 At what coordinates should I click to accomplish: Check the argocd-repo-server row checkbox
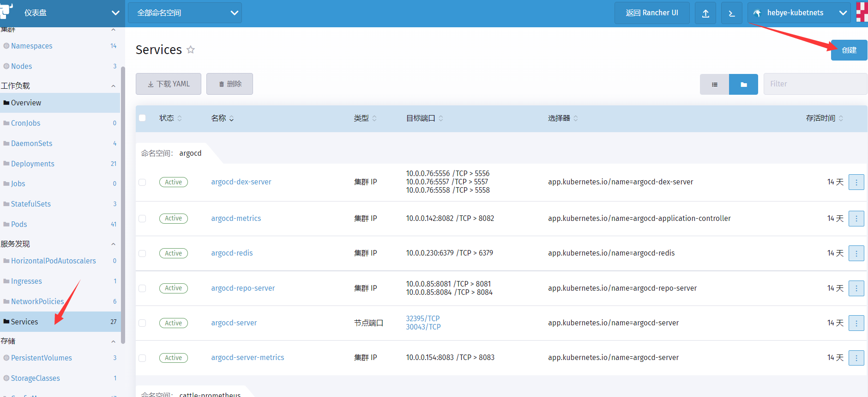point(142,288)
